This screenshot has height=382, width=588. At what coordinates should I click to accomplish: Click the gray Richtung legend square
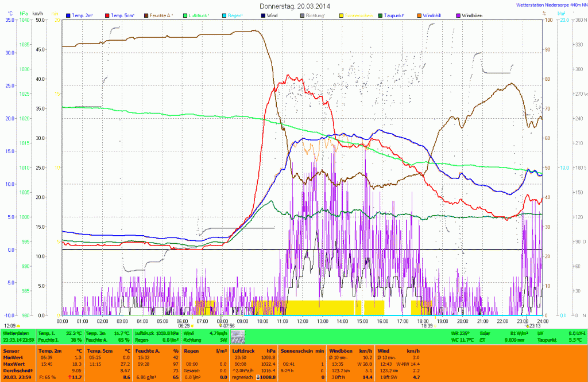click(x=302, y=15)
